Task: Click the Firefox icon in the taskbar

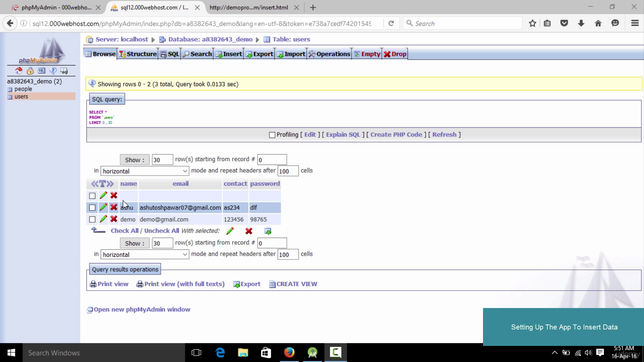Action: point(289,353)
